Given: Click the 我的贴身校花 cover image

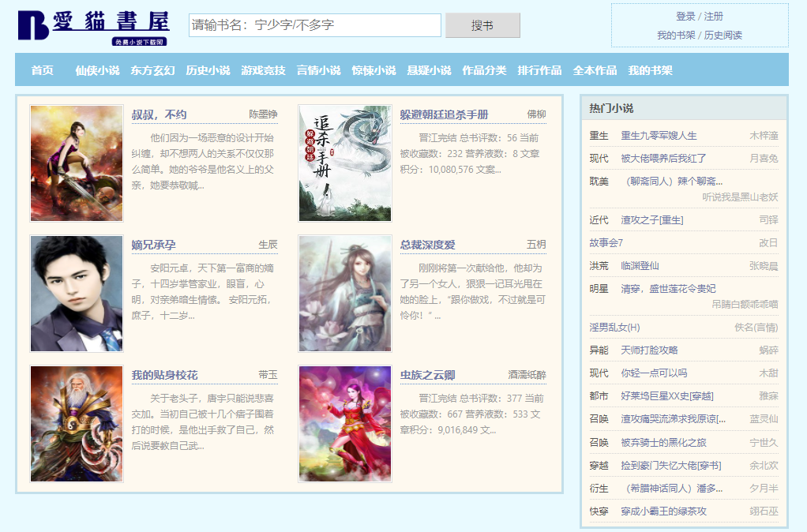Looking at the screenshot, I should coord(77,424).
